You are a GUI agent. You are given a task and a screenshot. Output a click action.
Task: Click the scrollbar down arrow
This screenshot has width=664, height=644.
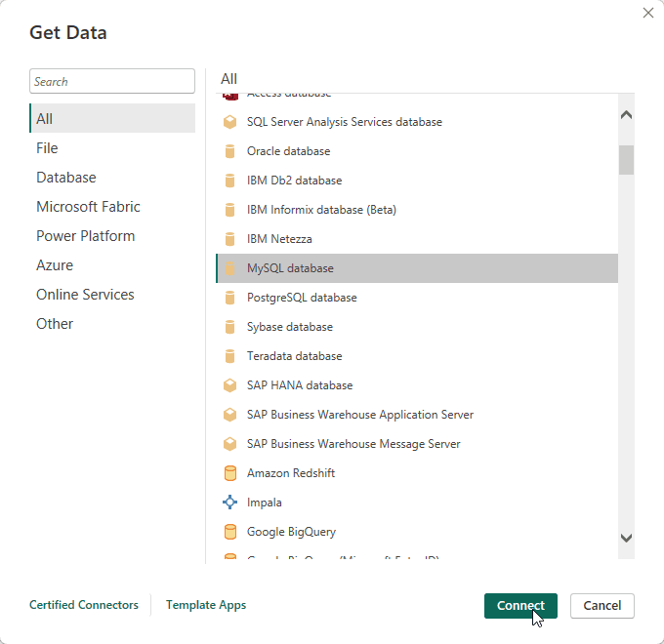tap(626, 538)
